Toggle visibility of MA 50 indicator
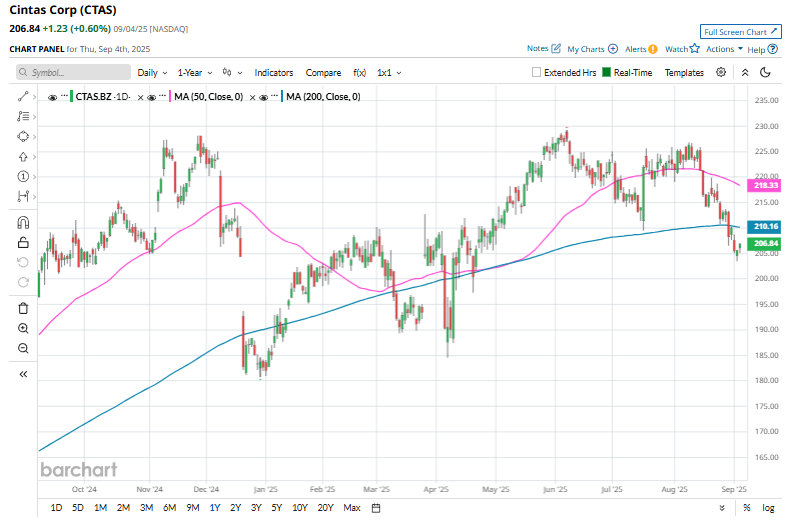Image resolution: width=787 pixels, height=527 pixels. click(151, 97)
